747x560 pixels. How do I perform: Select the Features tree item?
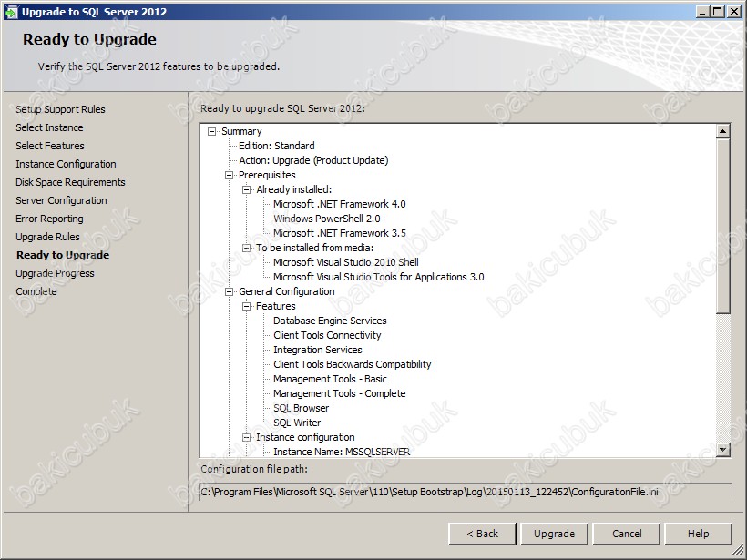click(x=276, y=306)
